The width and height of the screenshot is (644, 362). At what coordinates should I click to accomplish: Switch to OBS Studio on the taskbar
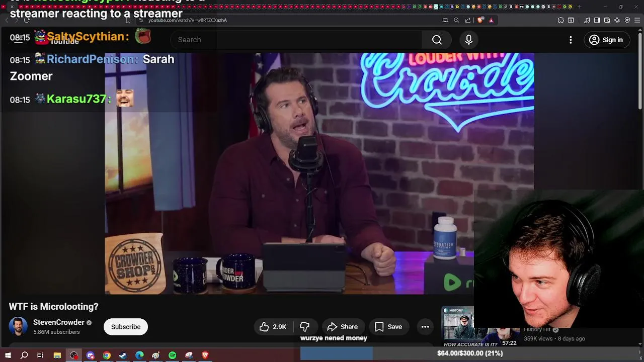74,355
